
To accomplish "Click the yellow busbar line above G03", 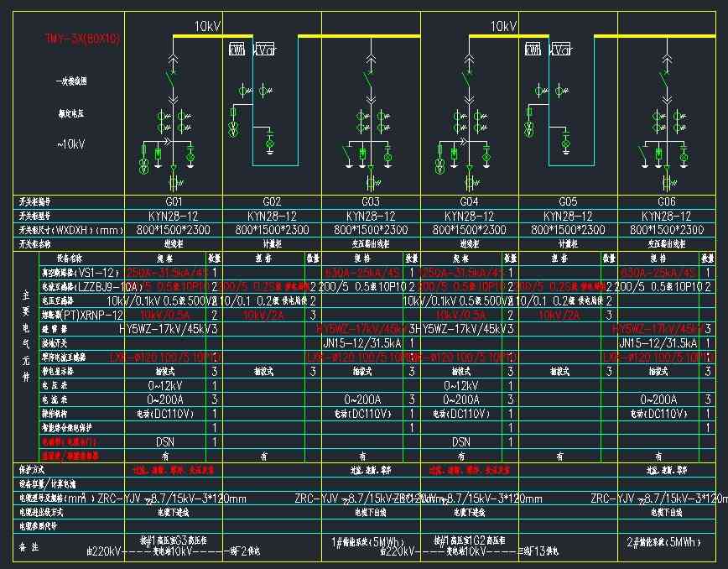I will [370, 36].
